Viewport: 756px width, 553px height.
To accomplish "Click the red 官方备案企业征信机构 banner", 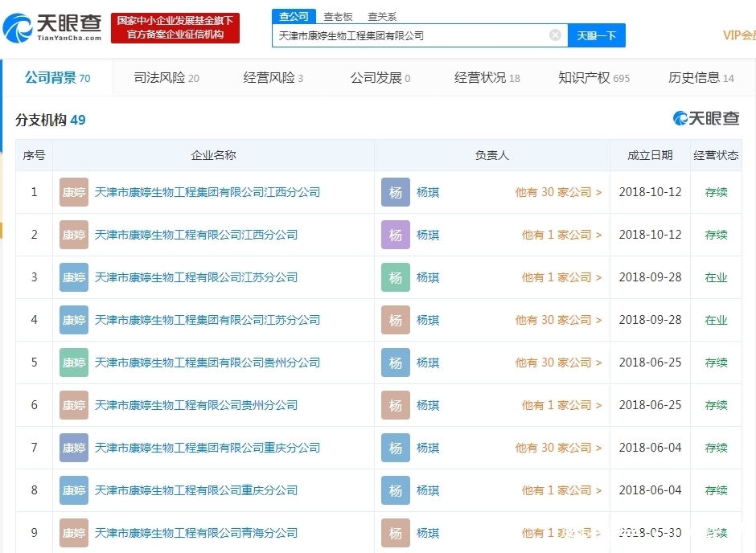I will point(175,28).
